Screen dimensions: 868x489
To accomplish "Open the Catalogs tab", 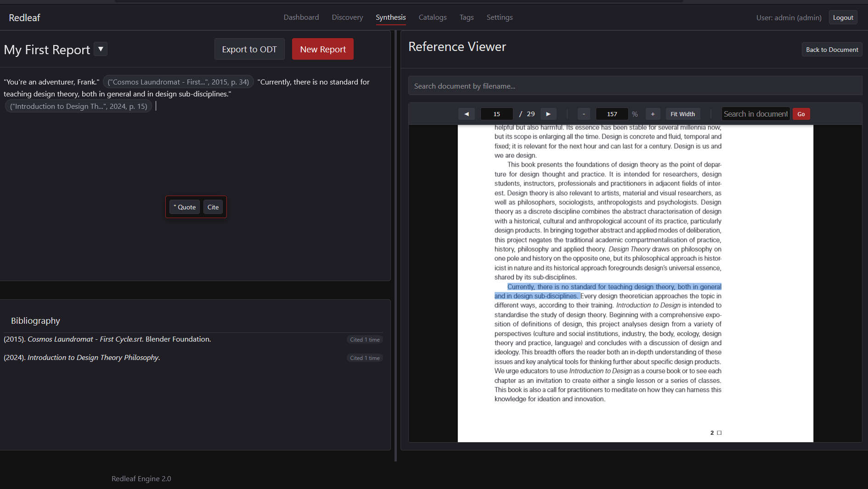I will 432,17.
